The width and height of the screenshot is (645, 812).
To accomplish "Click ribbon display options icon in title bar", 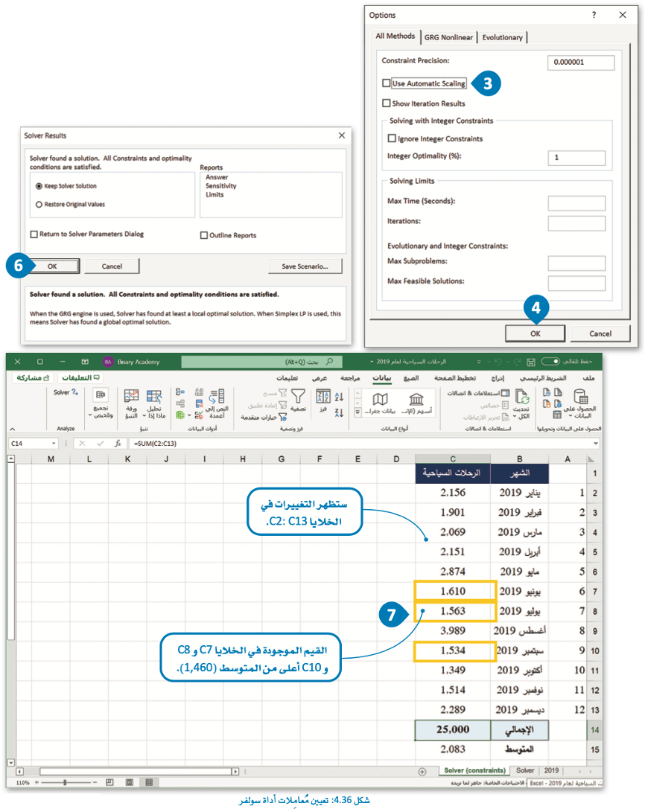I will point(85,362).
